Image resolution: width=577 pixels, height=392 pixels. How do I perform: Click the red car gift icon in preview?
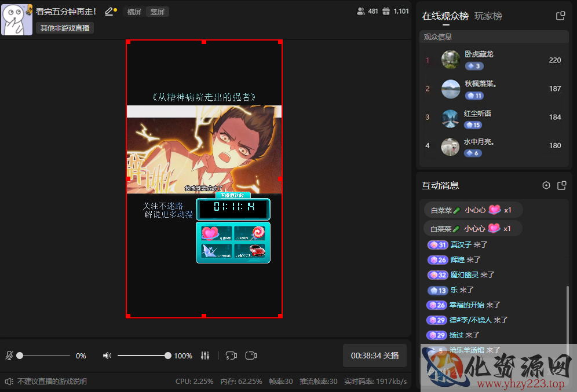click(257, 251)
